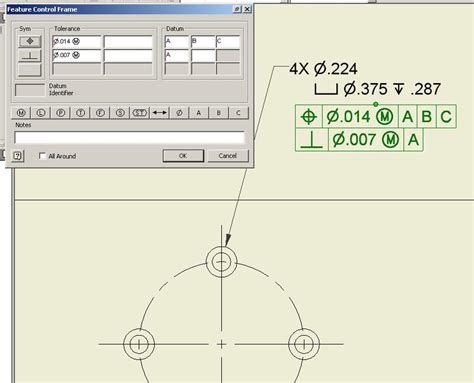Screen dimensions: 474x383
Task: Insert Free State (F) symbol
Action: 100,113
